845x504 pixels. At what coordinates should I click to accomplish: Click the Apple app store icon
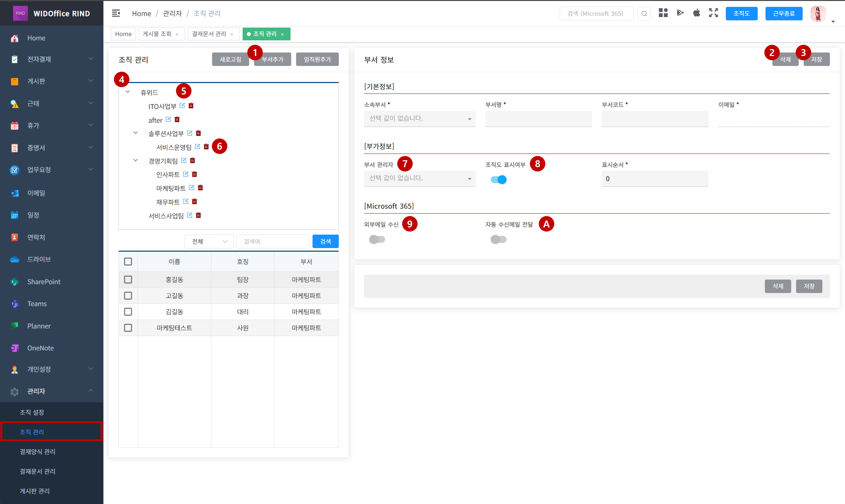coord(696,13)
